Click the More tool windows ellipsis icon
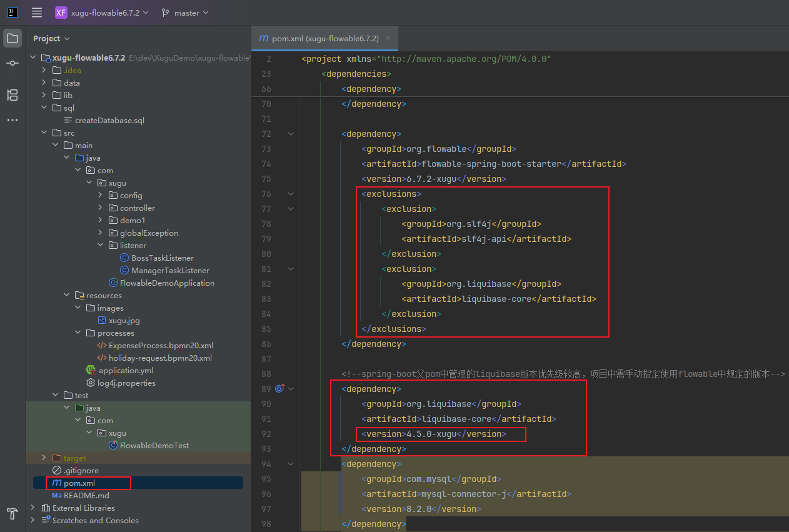Screen dimensions: 789x532 [13, 120]
